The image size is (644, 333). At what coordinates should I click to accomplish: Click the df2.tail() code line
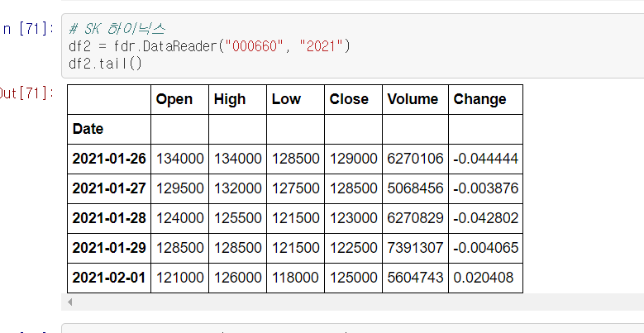[x=105, y=64]
